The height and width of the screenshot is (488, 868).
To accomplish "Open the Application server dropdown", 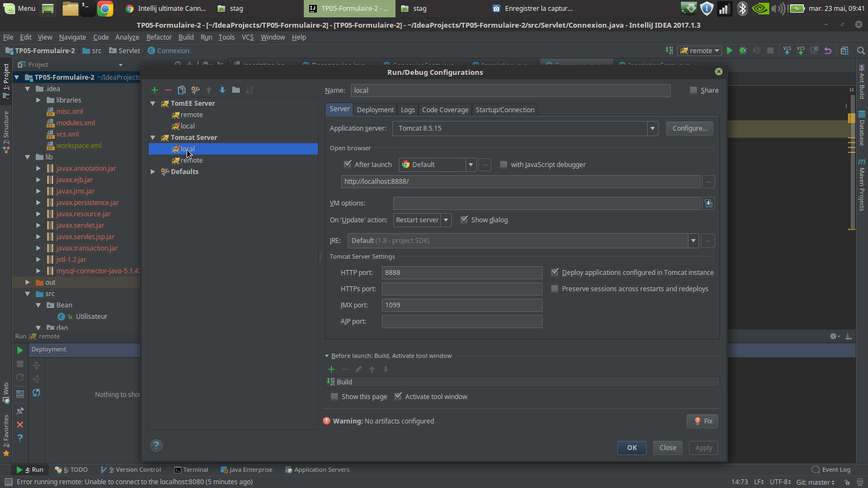I will (x=652, y=129).
